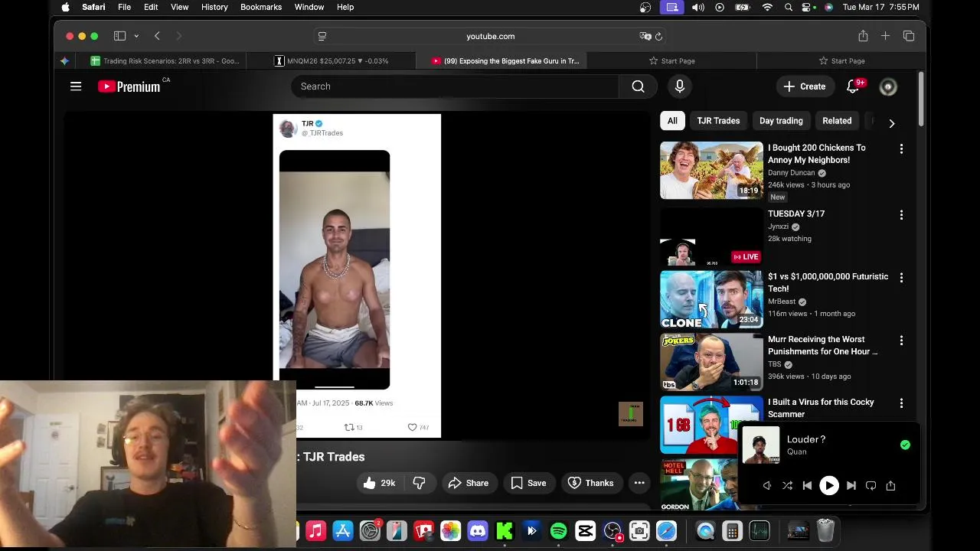Open Calculator from the Dock
Screen dimensions: 980x551
click(733, 530)
